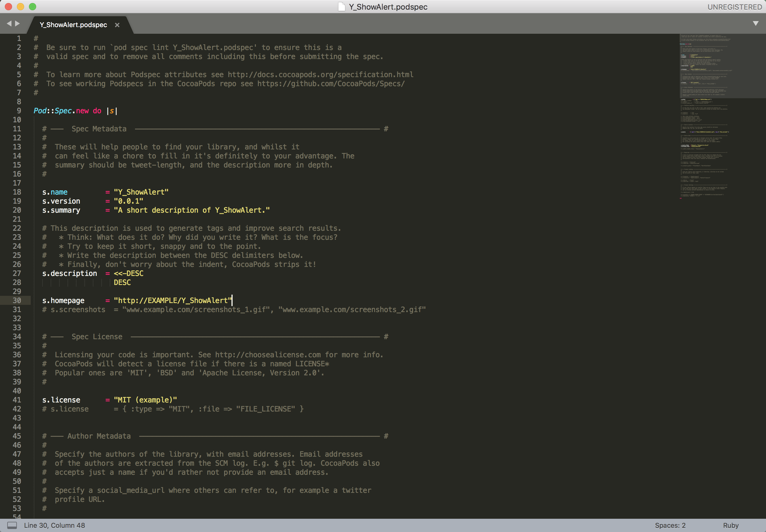Click the UNREGISTERED label in title bar

point(734,7)
